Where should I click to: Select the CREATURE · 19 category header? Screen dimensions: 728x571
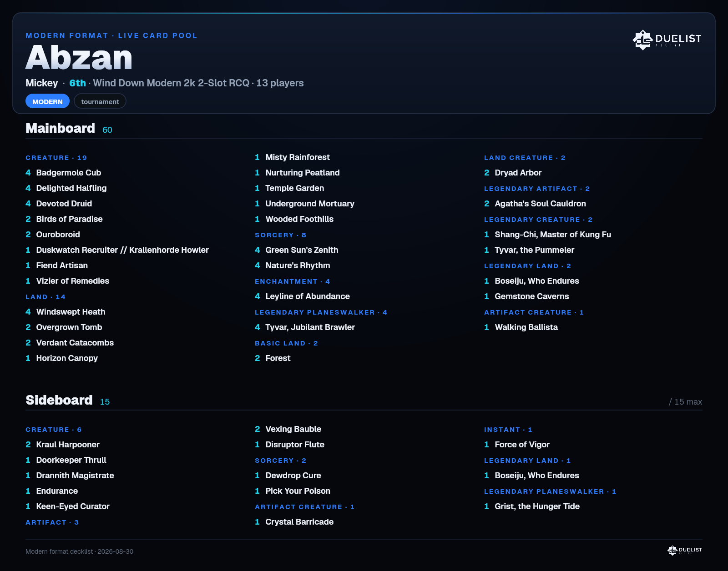point(56,158)
